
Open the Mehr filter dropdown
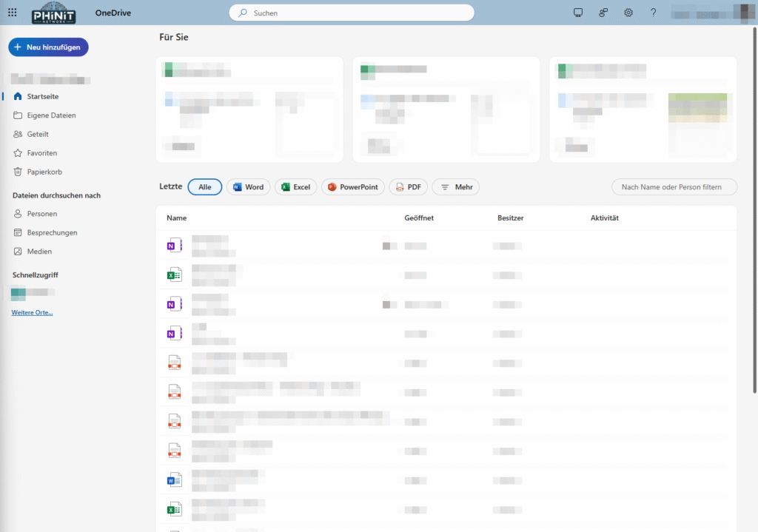pyautogui.click(x=455, y=186)
